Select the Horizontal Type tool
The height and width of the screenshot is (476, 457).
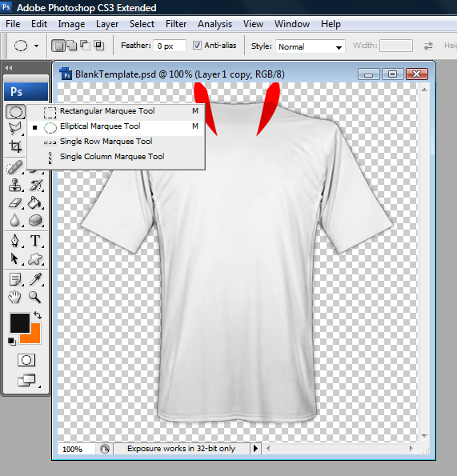pos(35,241)
